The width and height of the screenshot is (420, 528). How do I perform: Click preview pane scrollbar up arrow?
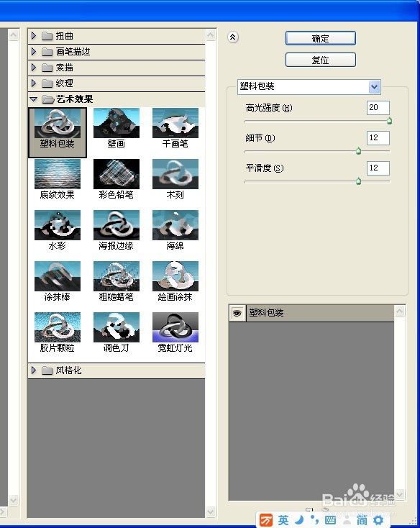(x=14, y=35)
